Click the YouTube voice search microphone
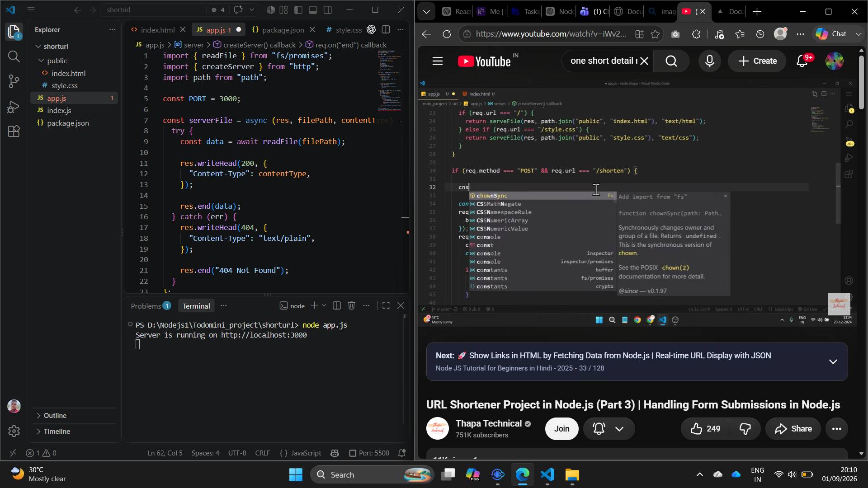The height and width of the screenshot is (488, 868). coord(709,61)
